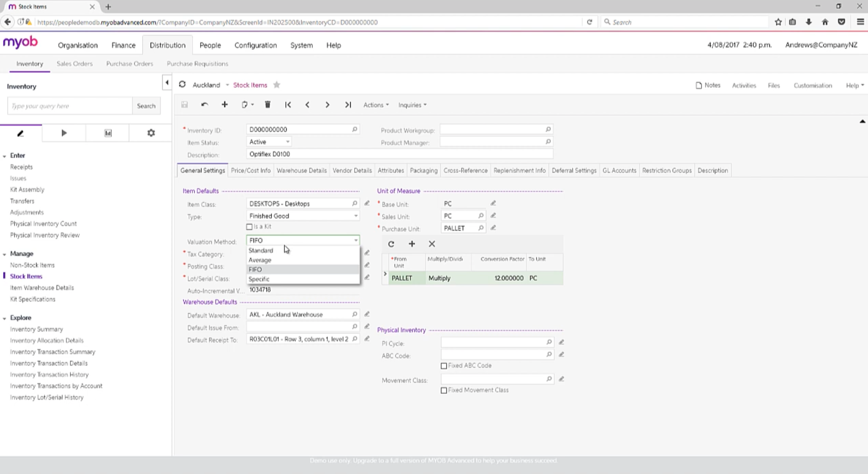
Task: Select the Delete trash icon in the toolbar
Action: tap(267, 105)
